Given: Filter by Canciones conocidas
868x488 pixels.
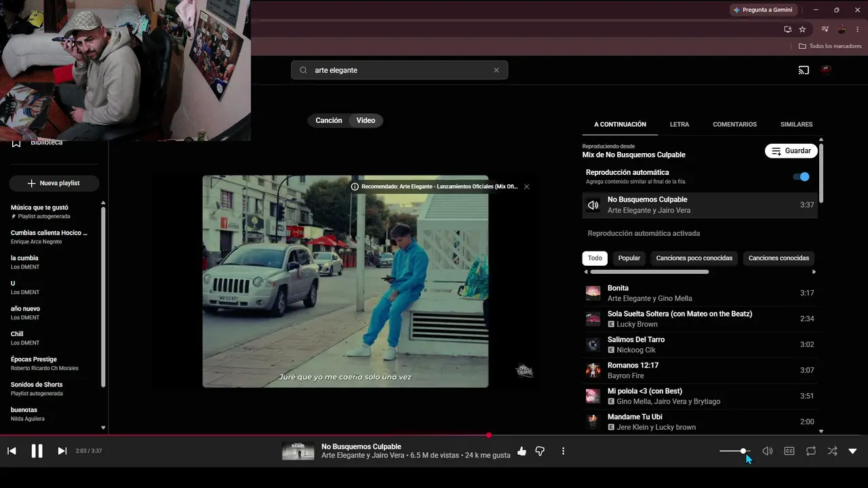Looking at the screenshot, I should 778,258.
